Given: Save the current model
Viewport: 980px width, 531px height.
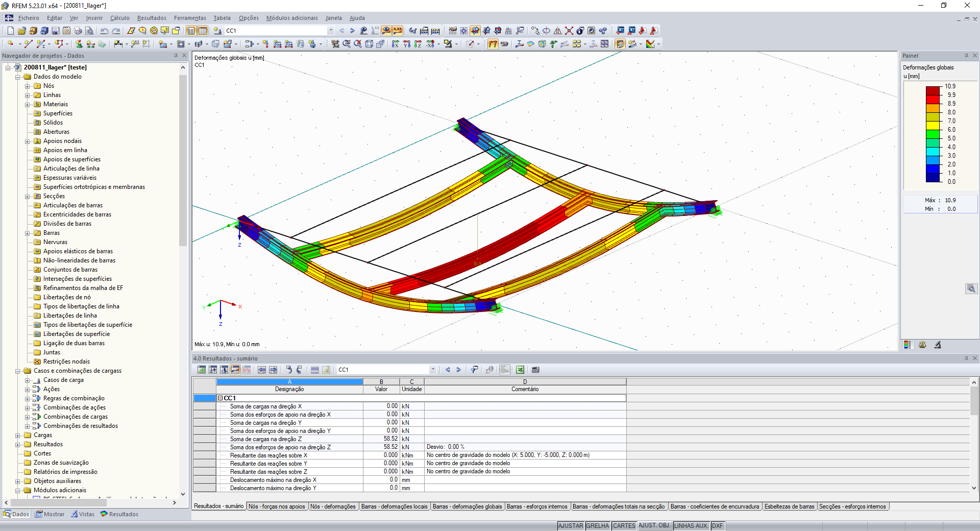Looking at the screenshot, I should pyautogui.click(x=55, y=31).
